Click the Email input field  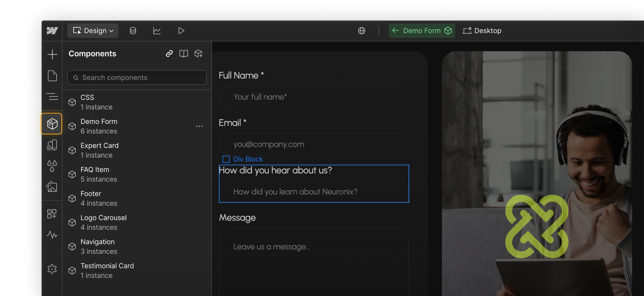pos(314,144)
